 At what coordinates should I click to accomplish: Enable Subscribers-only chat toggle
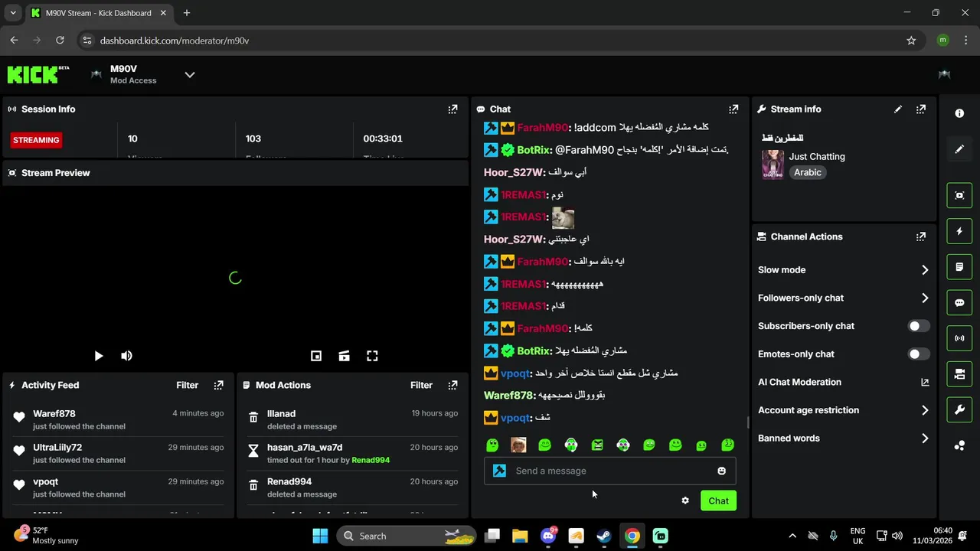[919, 326]
